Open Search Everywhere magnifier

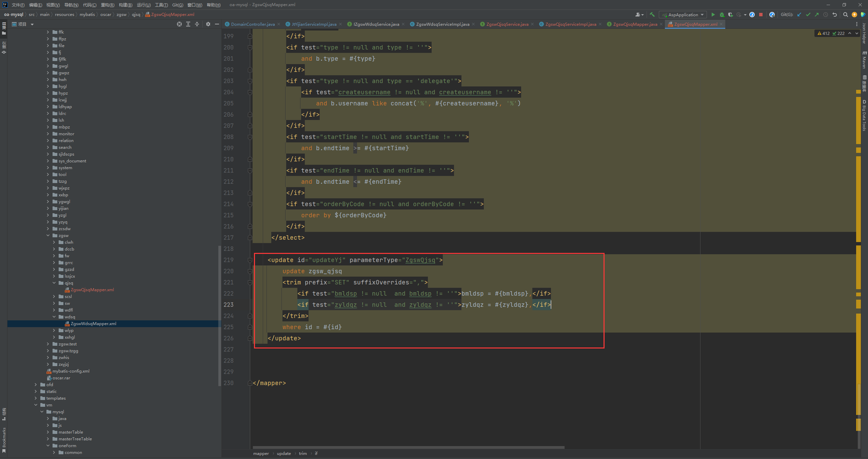(846, 15)
